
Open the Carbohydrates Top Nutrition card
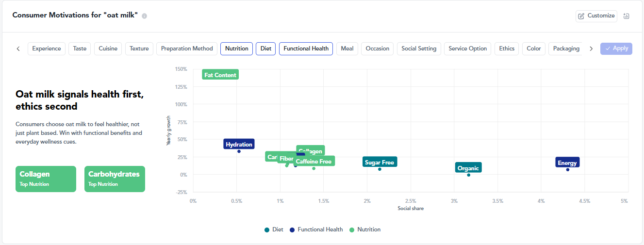click(x=115, y=179)
